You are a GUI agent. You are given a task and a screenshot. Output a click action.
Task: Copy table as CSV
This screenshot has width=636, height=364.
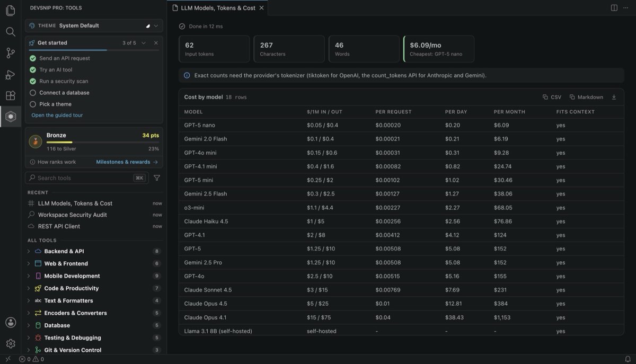point(552,97)
